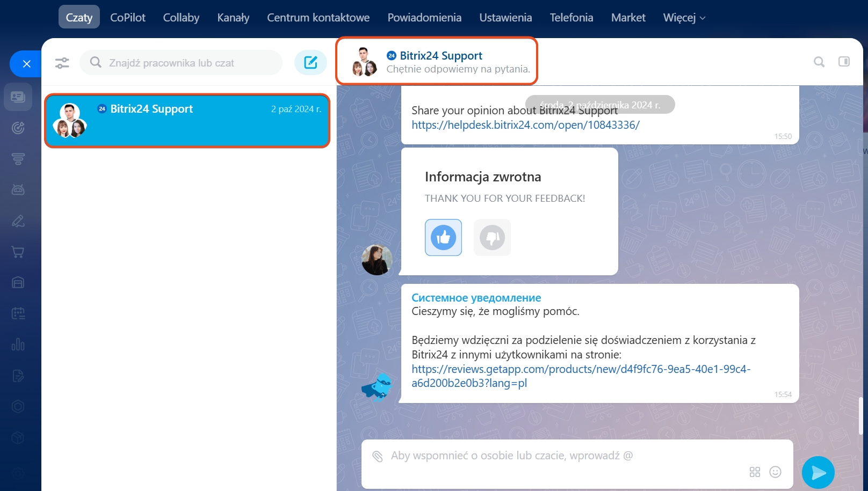Switch to the Czaty tab

(79, 17)
